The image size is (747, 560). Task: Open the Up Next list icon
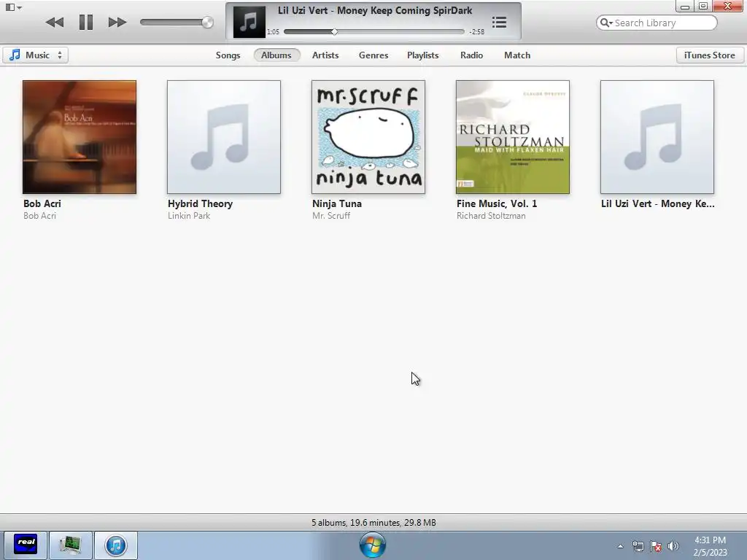click(x=499, y=23)
